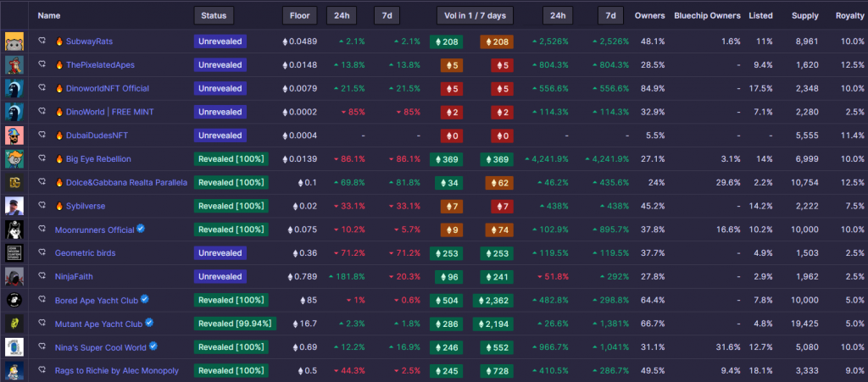Toggle the Sybilverse heart-plus icon

coord(42,206)
